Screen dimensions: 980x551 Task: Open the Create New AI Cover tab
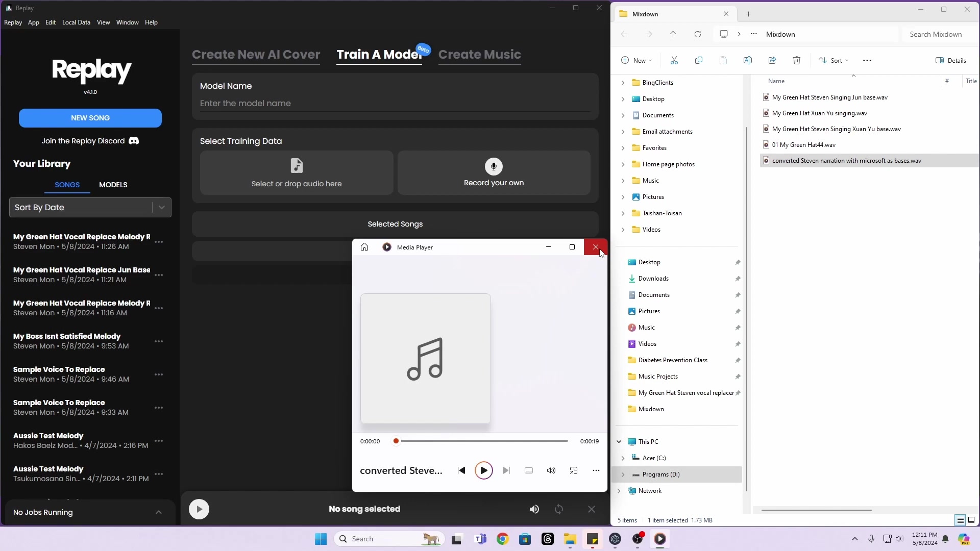pyautogui.click(x=256, y=55)
